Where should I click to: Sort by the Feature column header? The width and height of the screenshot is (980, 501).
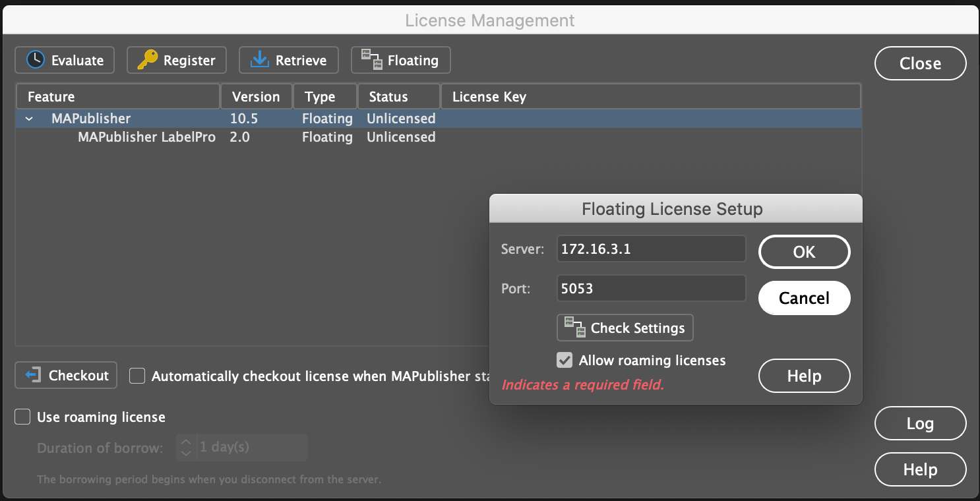click(x=117, y=96)
